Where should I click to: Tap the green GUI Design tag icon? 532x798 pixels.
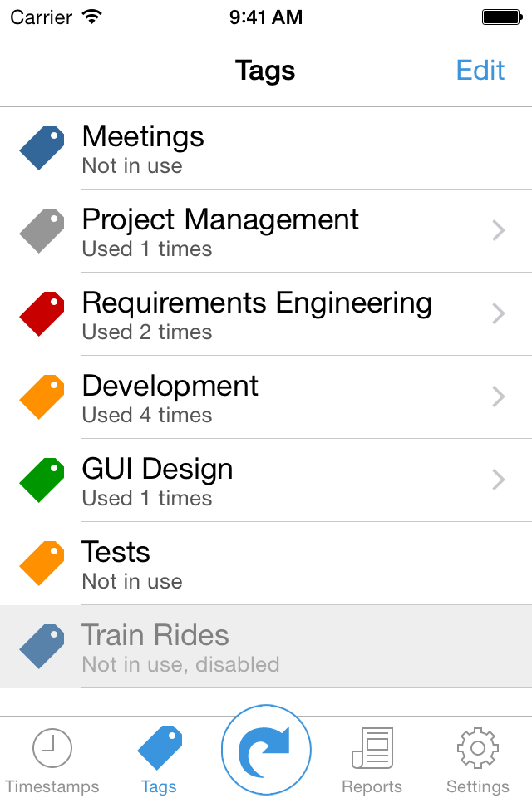tap(42, 480)
